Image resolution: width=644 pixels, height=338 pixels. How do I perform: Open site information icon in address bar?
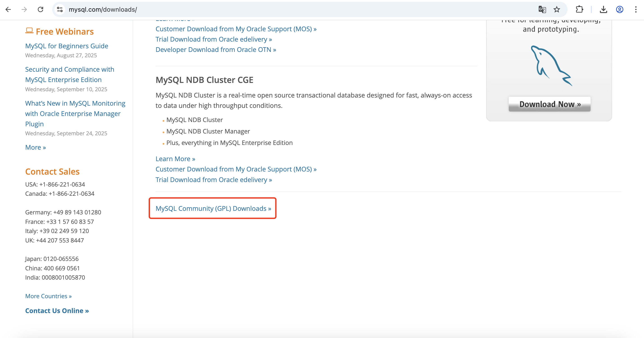coord(60,9)
